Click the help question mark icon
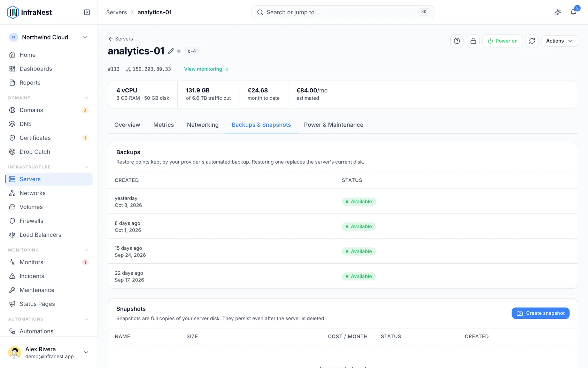Image resolution: width=588 pixels, height=368 pixels. (457, 41)
